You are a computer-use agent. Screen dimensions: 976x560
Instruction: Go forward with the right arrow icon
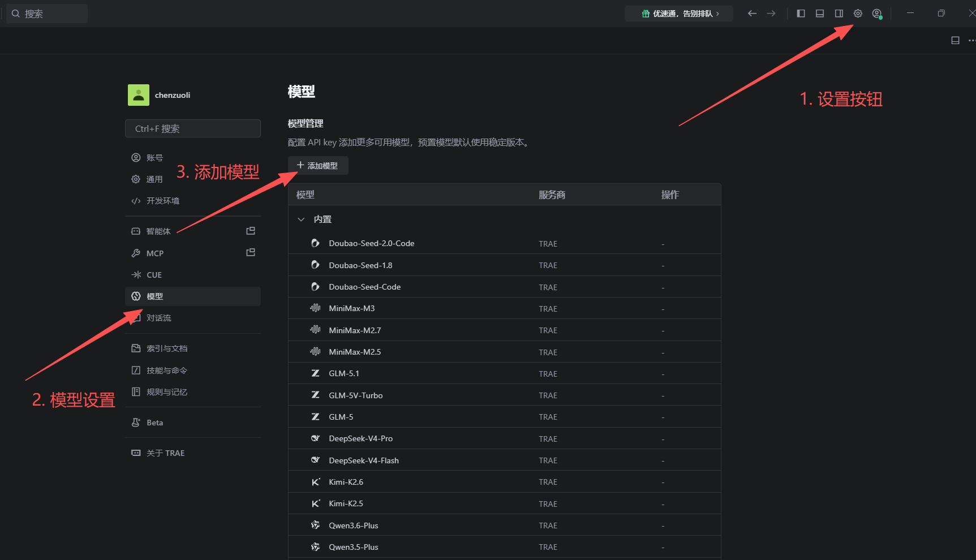[x=771, y=14]
